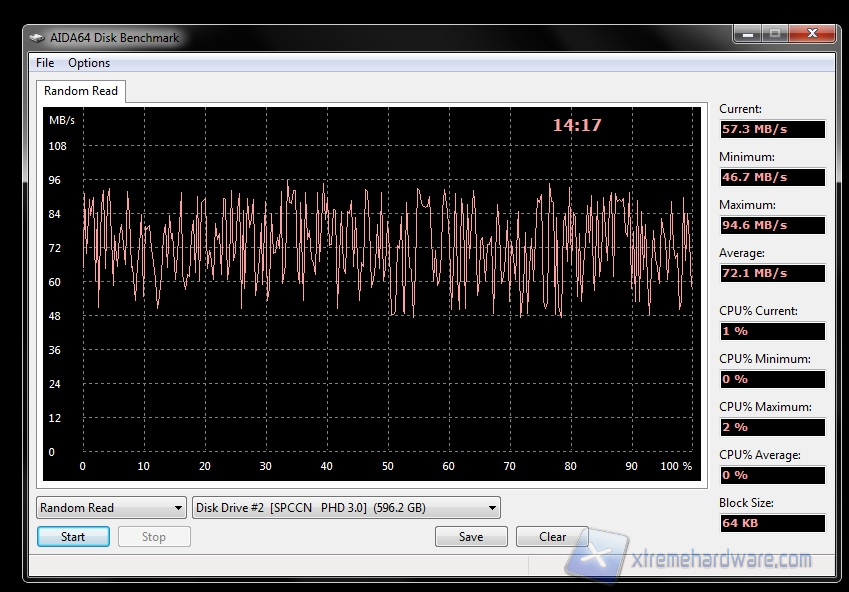Screen dimensions: 849x592
Task: Click the greyed-out Stop button
Action: click(x=154, y=537)
